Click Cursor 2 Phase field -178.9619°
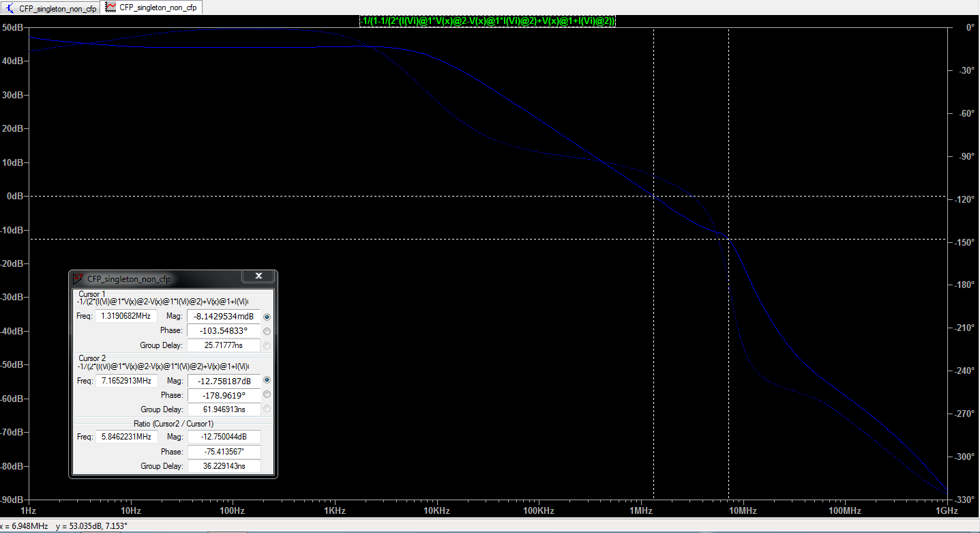This screenshot has height=533, width=980. coord(223,395)
